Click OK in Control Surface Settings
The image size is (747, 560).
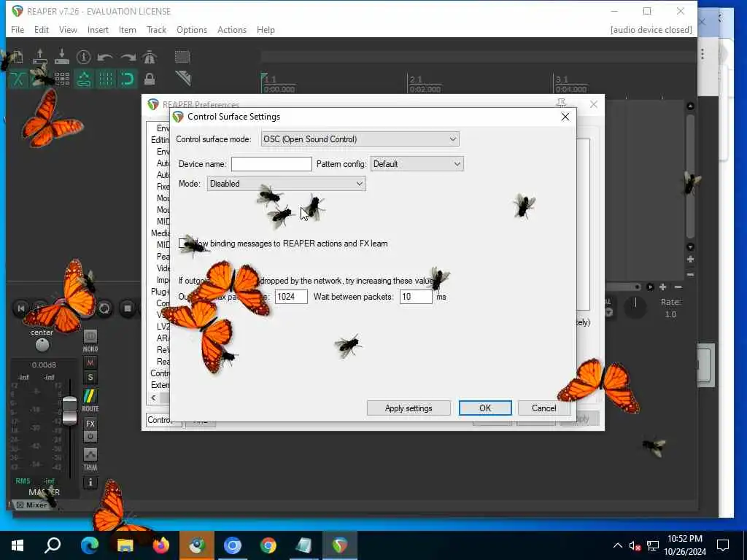pyautogui.click(x=485, y=408)
